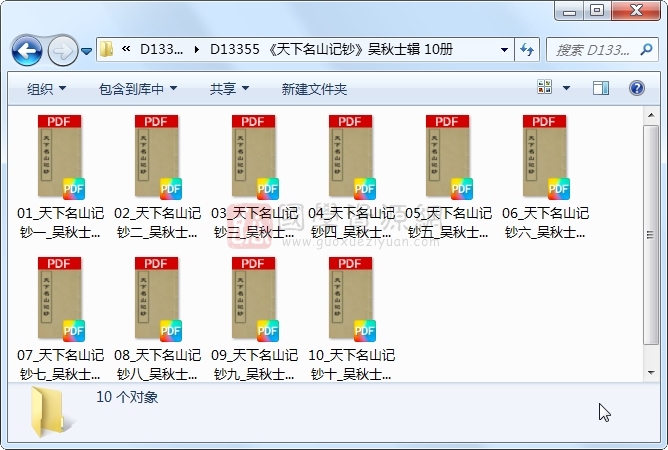The image size is (668, 450).
Task: Select file name text 03_天下名山记钞三_吴秋士...
Action: point(255,222)
